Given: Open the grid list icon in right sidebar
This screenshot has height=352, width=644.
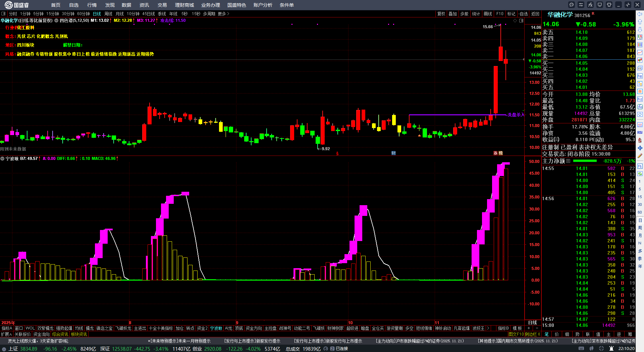Looking at the screenshot, I should point(640,45).
